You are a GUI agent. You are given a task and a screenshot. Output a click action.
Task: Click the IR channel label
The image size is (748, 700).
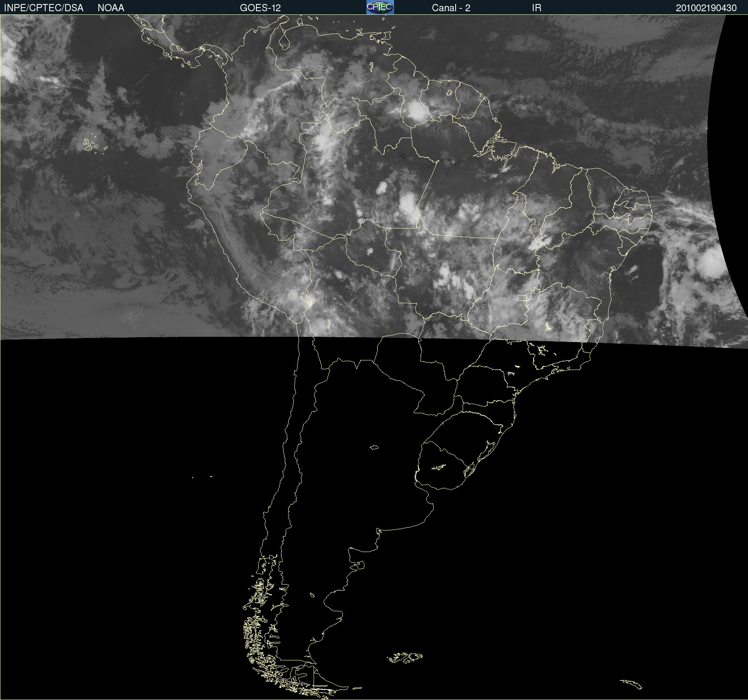pos(536,8)
